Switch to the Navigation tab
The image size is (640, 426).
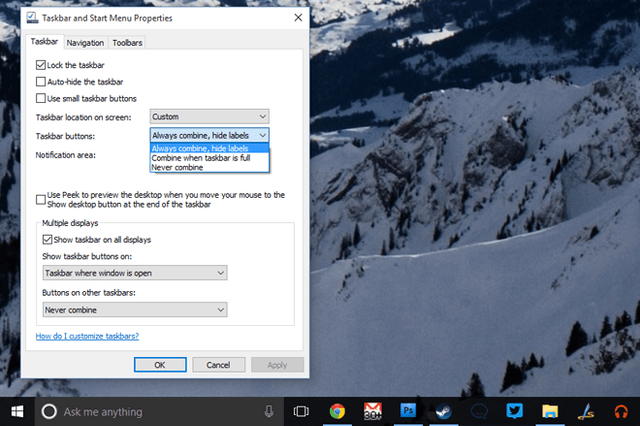[85, 43]
